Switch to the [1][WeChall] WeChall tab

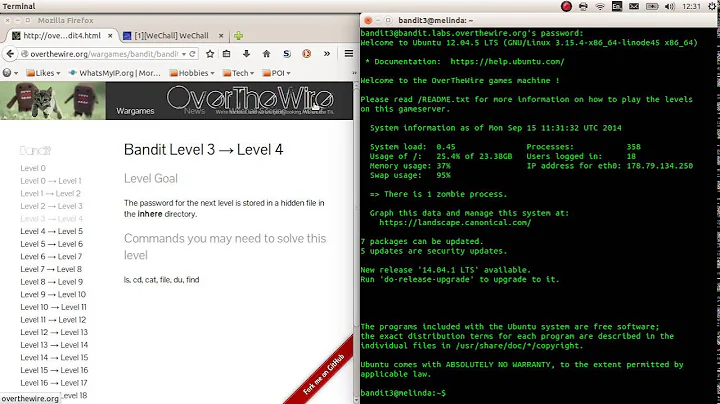173,35
